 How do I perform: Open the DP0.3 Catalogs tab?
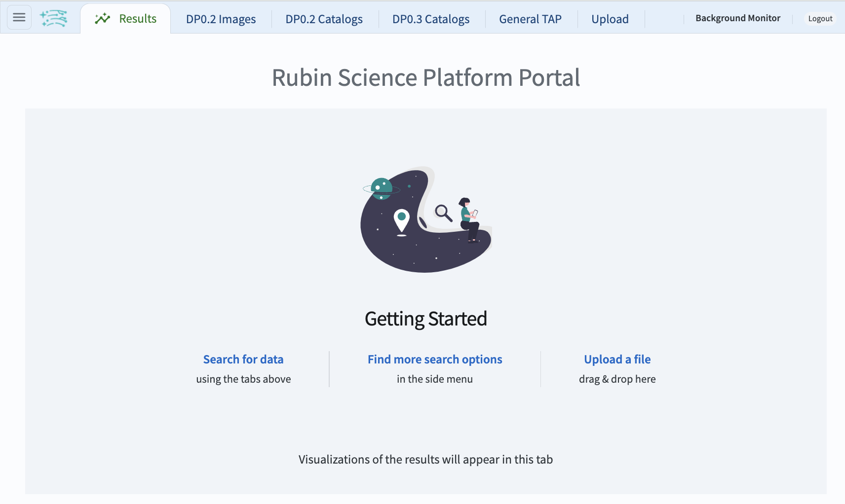coord(430,19)
